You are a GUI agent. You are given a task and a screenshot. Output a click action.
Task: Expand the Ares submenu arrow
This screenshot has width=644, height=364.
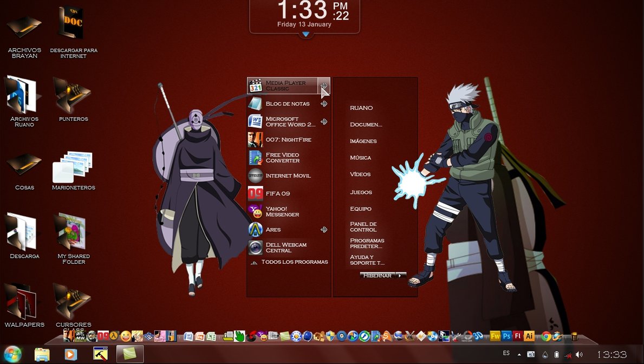click(x=324, y=230)
